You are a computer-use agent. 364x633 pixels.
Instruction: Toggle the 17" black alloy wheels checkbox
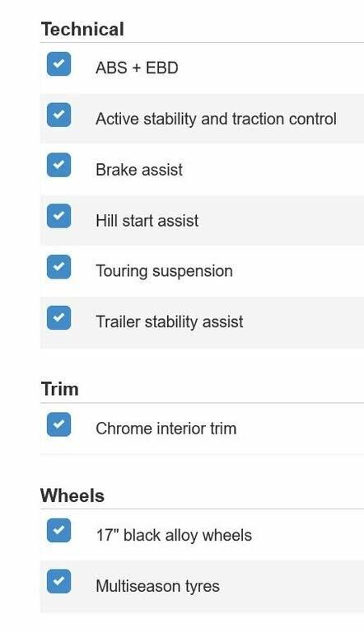tap(58, 531)
